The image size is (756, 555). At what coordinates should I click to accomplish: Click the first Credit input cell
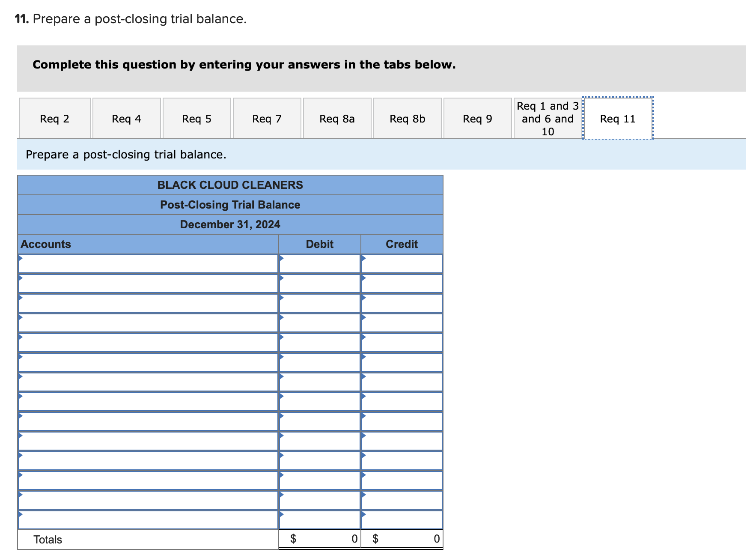click(402, 264)
